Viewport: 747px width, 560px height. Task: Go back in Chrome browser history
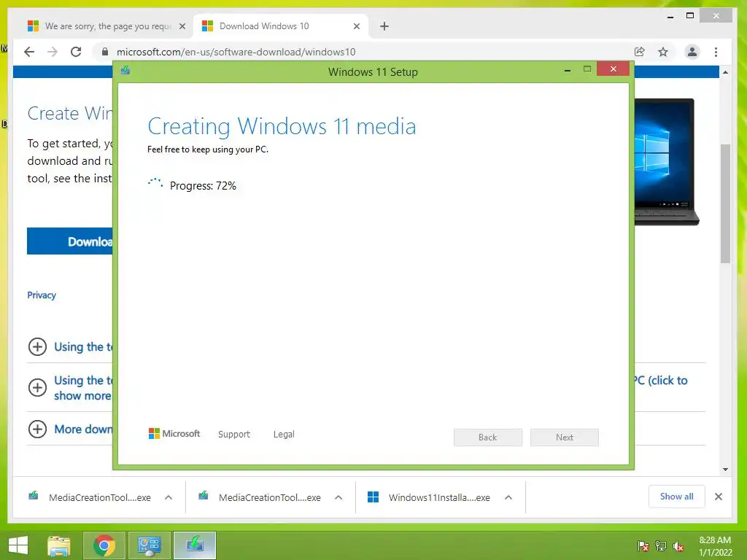29,52
